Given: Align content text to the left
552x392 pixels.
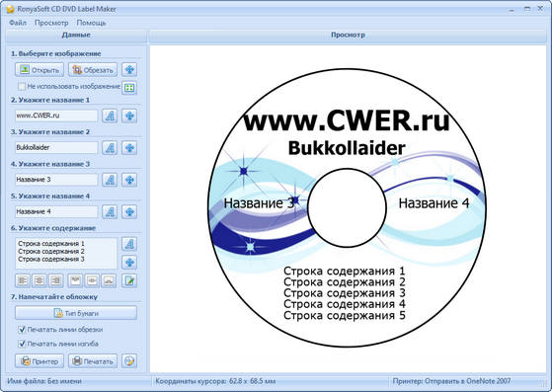Looking at the screenshot, I should point(23,280).
